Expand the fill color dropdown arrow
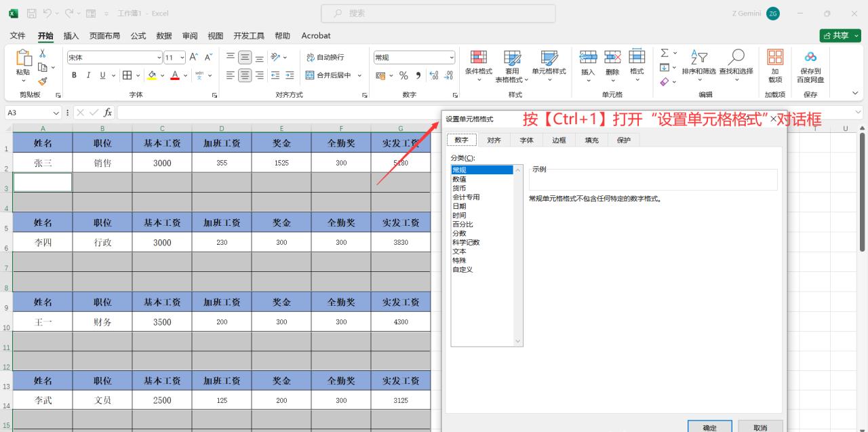The height and width of the screenshot is (432, 868). (x=162, y=75)
